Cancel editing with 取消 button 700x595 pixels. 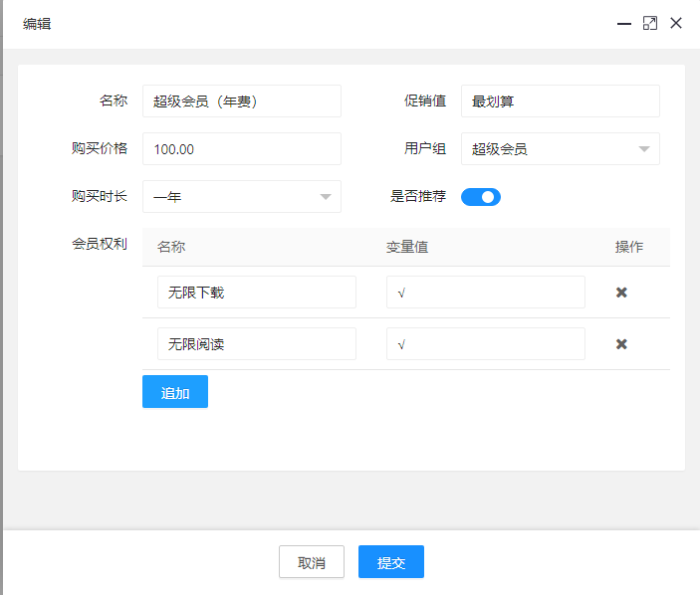tap(312, 562)
